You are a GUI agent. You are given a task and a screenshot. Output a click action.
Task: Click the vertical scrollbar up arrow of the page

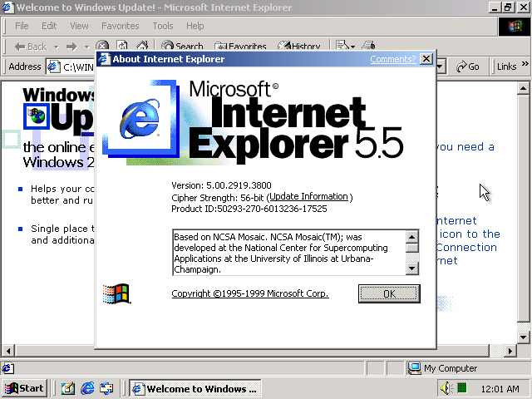[x=523, y=89]
